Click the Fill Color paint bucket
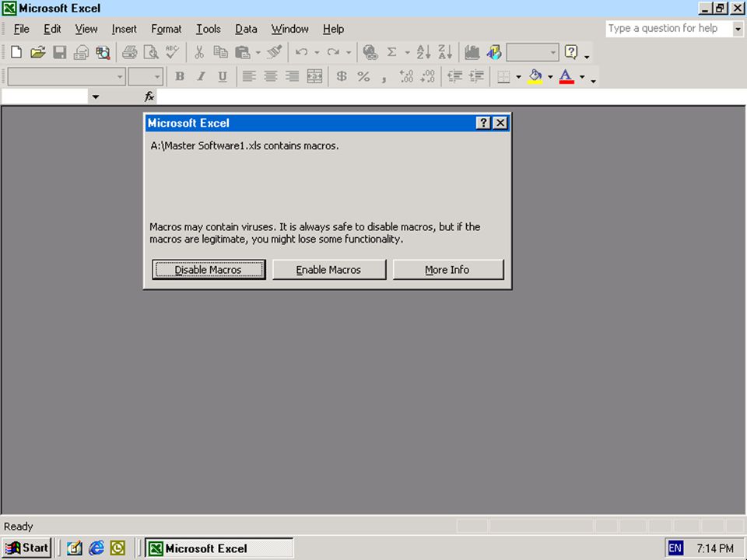The height and width of the screenshot is (560, 747). coord(535,76)
